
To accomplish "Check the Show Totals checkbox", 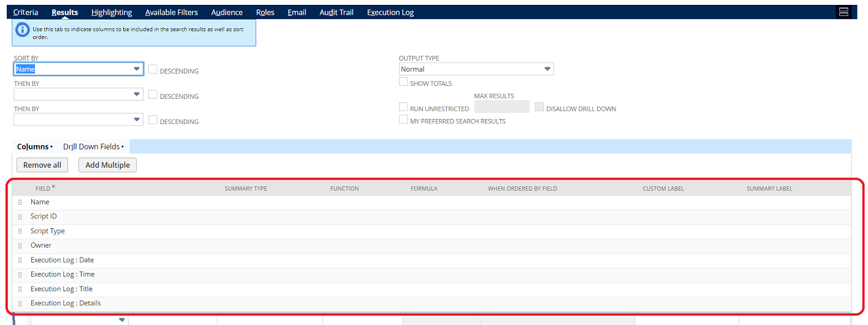I will 403,82.
